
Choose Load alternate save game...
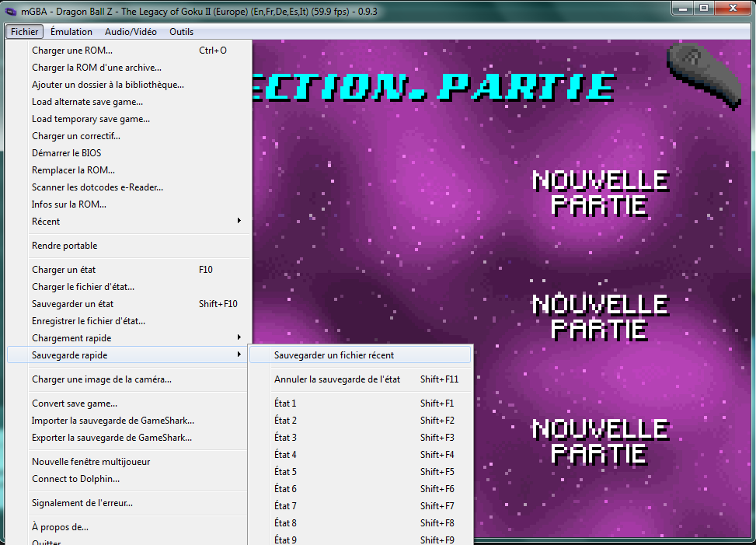[129, 102]
